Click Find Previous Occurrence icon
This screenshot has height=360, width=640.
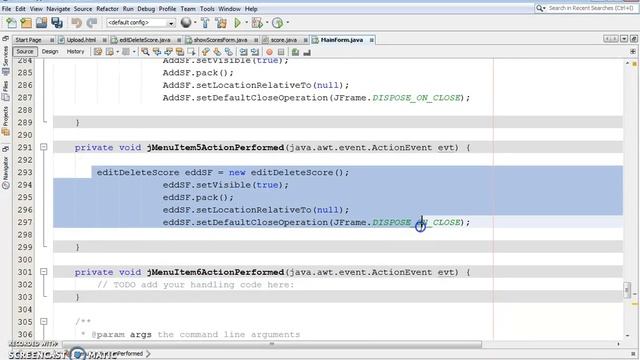coord(157,52)
